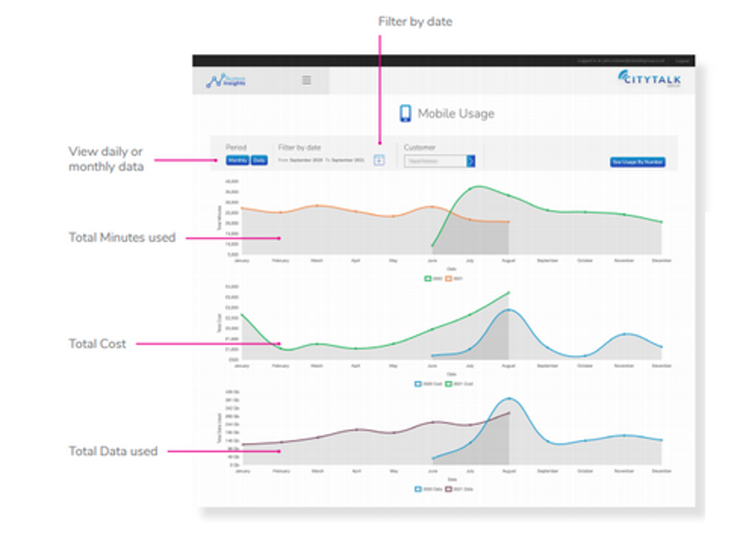Switch the period to Monthly
This screenshot has height=537, width=756.
[238, 161]
